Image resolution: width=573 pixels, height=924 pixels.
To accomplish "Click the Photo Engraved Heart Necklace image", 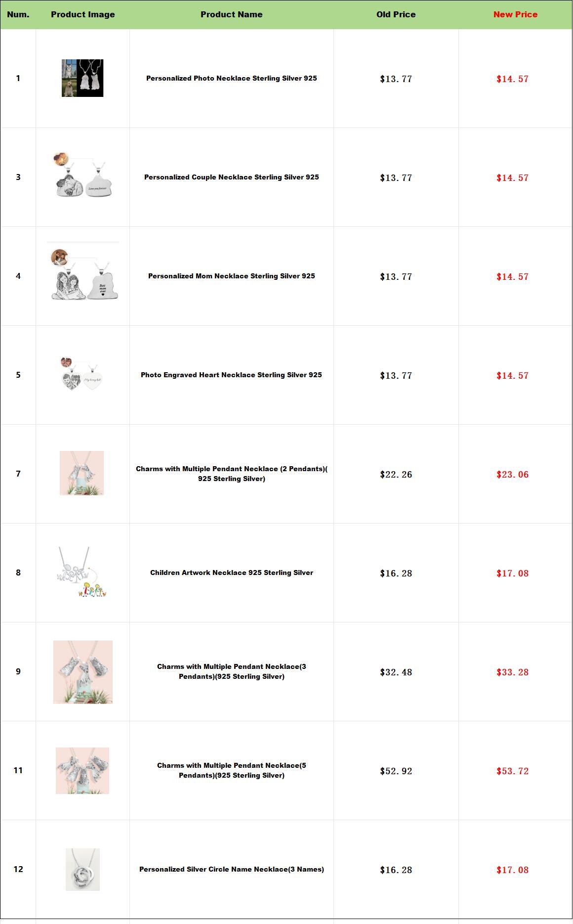I will tap(82, 374).
